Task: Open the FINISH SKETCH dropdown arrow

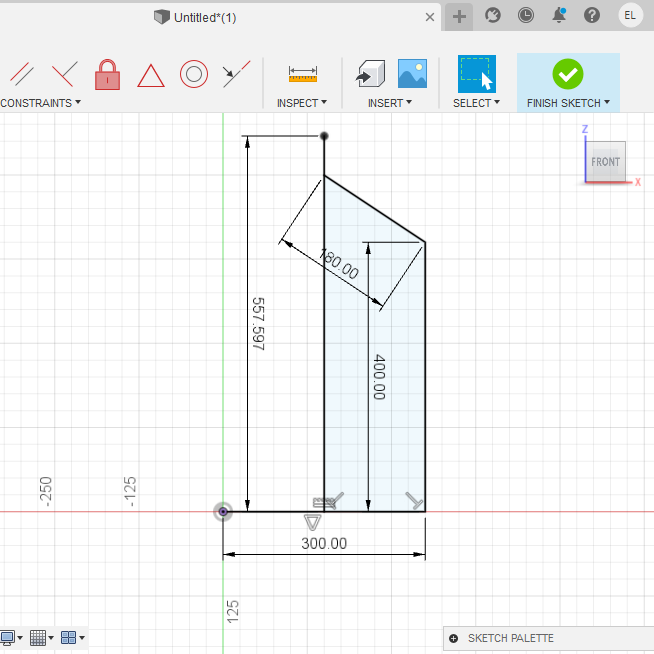Action: click(607, 102)
